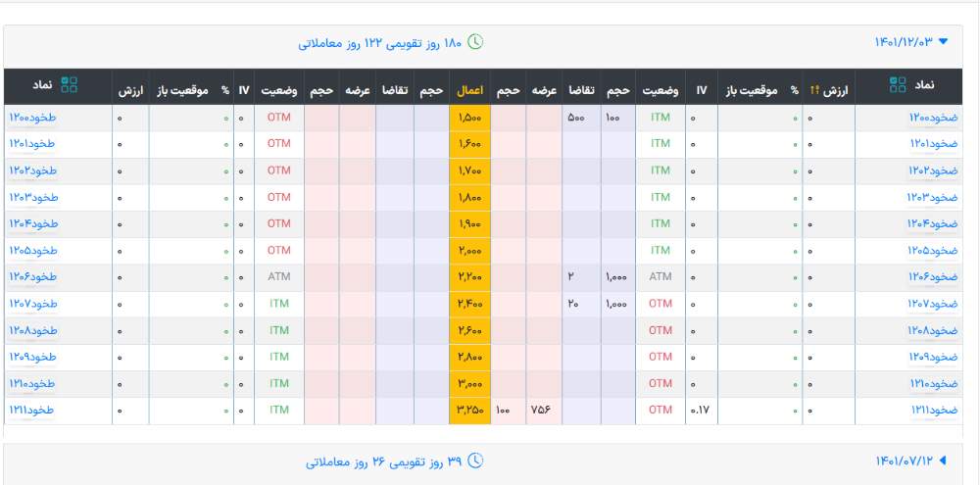Viewport: 980px width, 485px height.
Task: Open call symbol ضخود۱۲۰۵
Action: [933, 251]
